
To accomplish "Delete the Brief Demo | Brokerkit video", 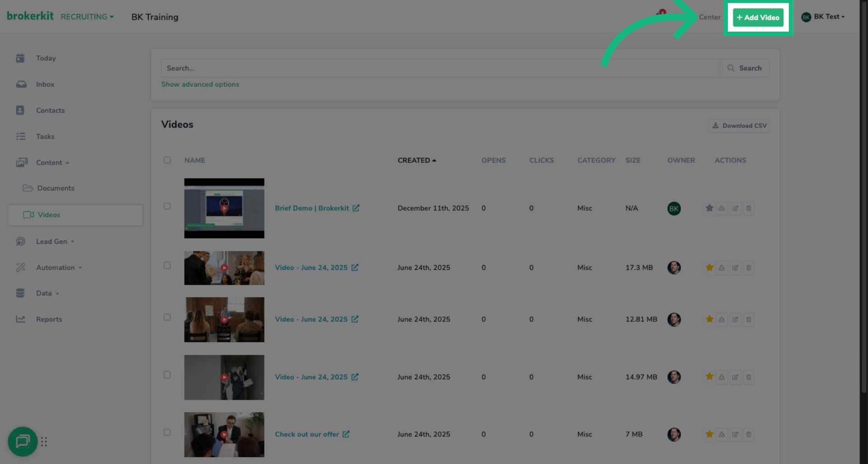I will click(749, 208).
